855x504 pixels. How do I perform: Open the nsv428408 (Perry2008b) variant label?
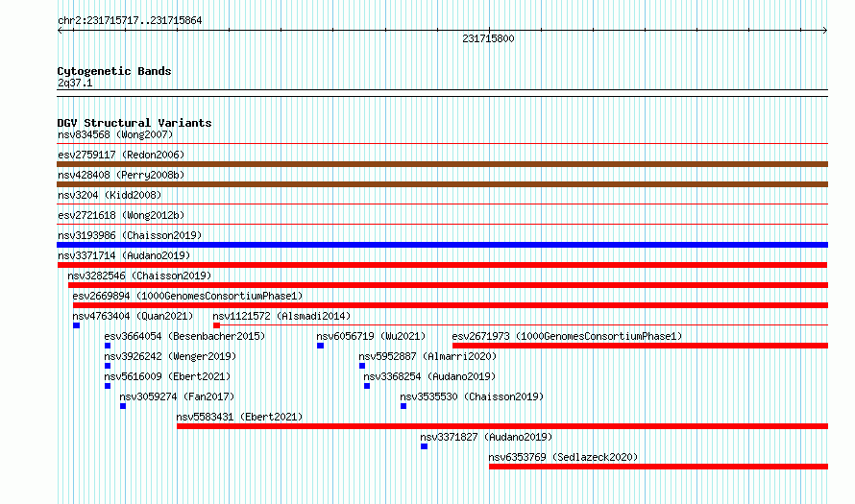[121, 175]
